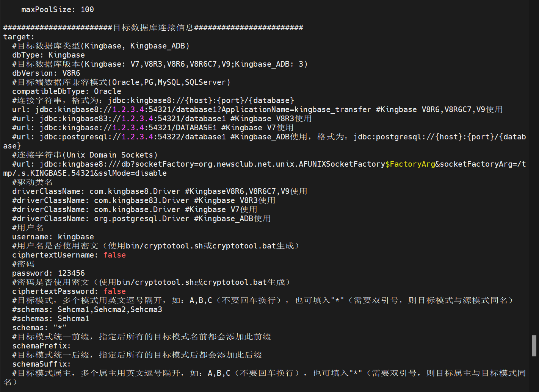Viewport: 539px width, 392px height.
Task: Click the ciphertextPassword false value
Action: [x=114, y=291]
